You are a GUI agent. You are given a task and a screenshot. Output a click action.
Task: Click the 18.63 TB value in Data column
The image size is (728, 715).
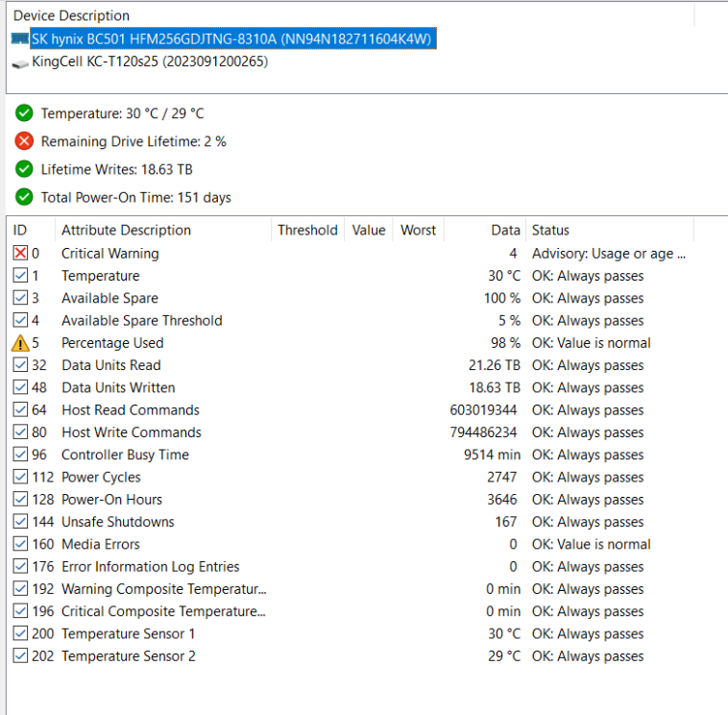(494, 387)
